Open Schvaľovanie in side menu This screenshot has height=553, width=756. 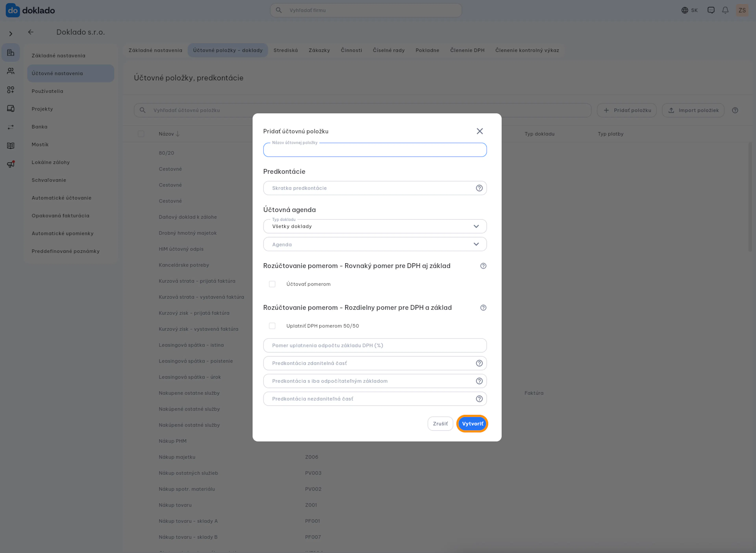[71, 180]
